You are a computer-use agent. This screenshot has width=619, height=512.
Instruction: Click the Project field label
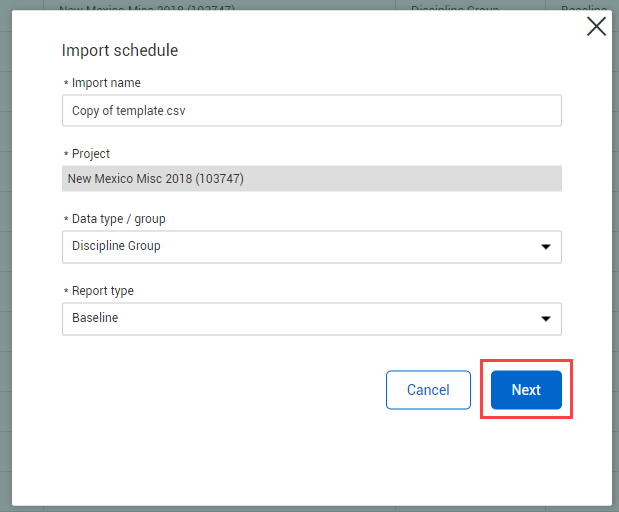click(x=91, y=154)
